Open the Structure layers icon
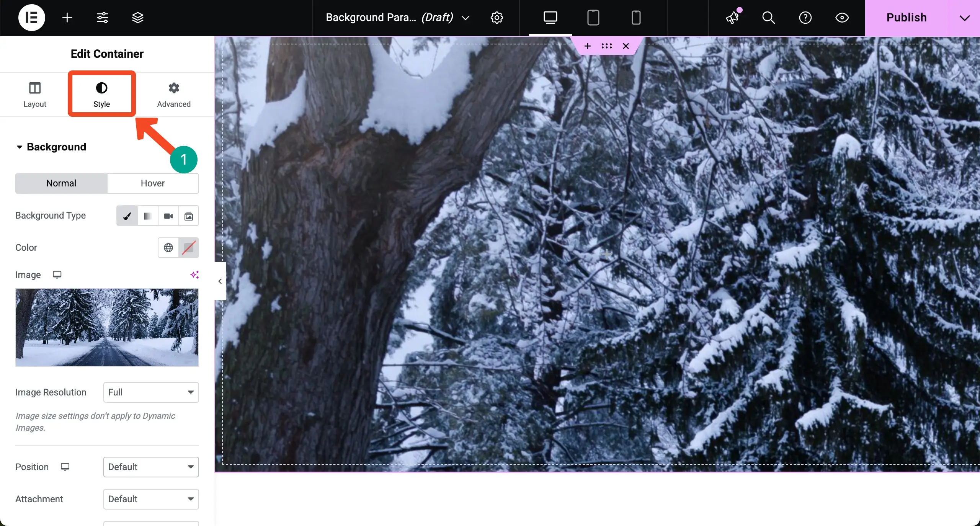980x526 pixels. pyautogui.click(x=138, y=18)
